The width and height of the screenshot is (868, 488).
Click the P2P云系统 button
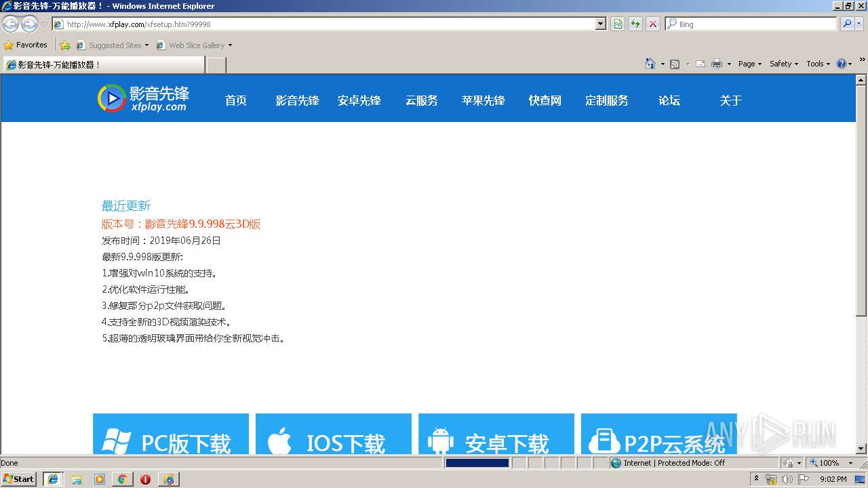(659, 434)
